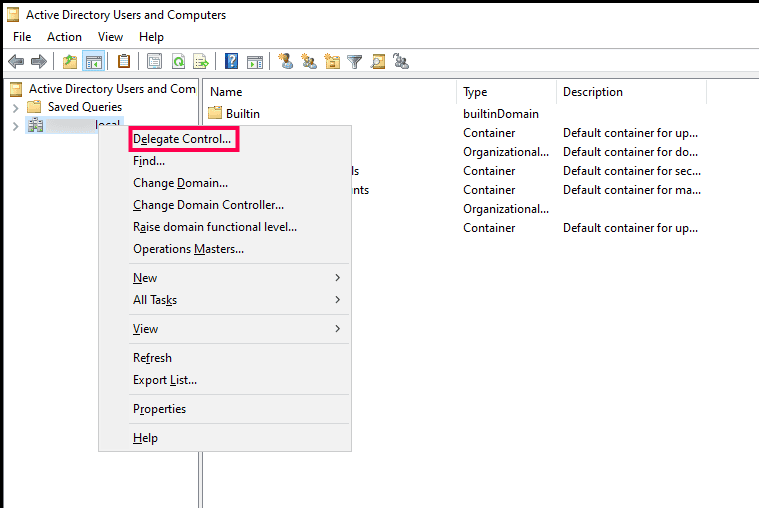The image size is (759, 508).
Task: Expand the domain tree node
Action: (x=15, y=126)
